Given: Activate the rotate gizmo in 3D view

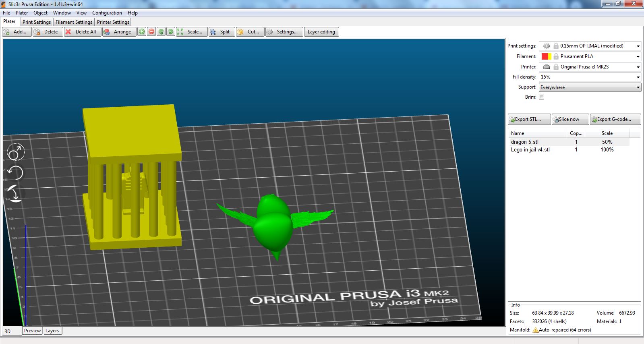Looking at the screenshot, I should click(x=16, y=173).
